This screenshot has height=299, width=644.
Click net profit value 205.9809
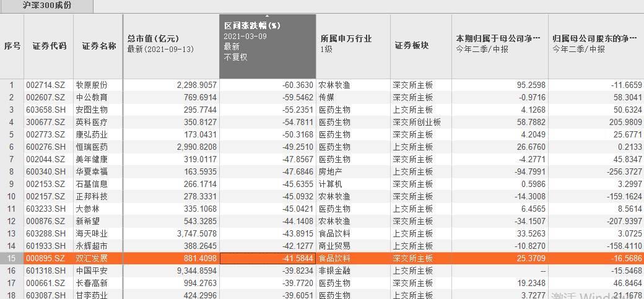596,122
